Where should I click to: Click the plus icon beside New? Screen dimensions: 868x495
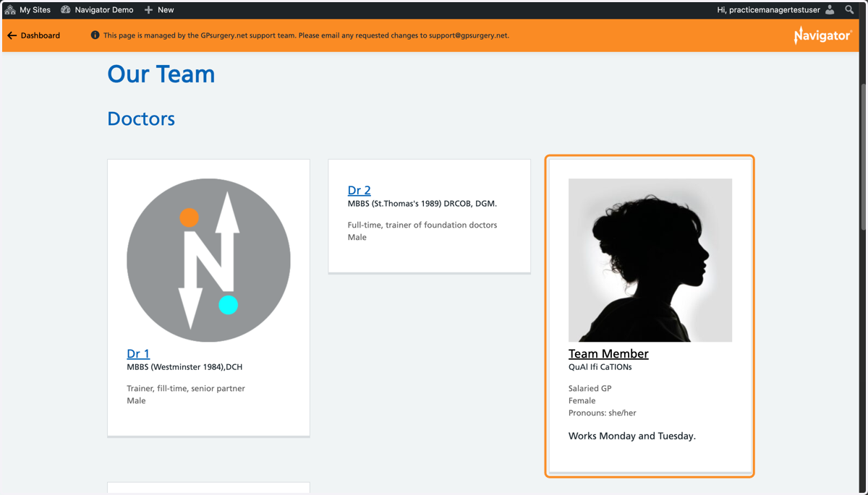148,10
